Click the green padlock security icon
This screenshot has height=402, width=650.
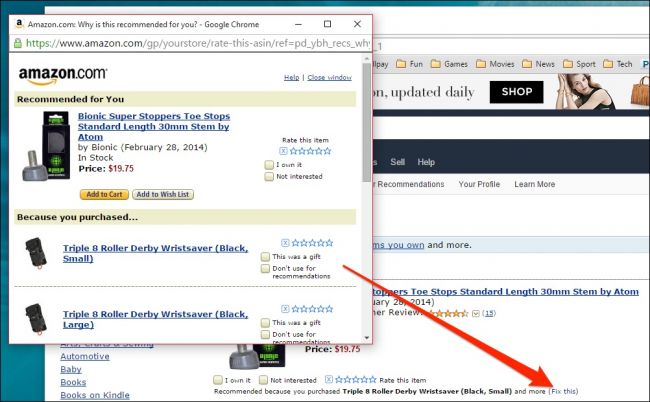(x=17, y=43)
